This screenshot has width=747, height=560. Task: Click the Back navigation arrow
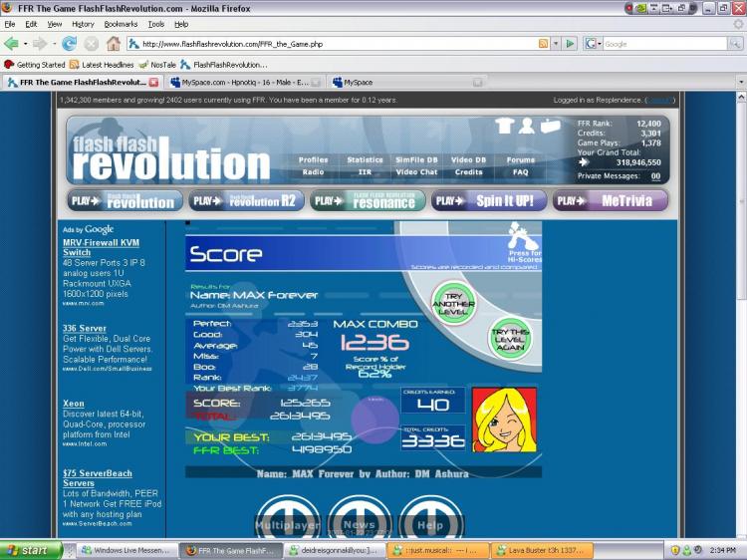click(x=12, y=44)
